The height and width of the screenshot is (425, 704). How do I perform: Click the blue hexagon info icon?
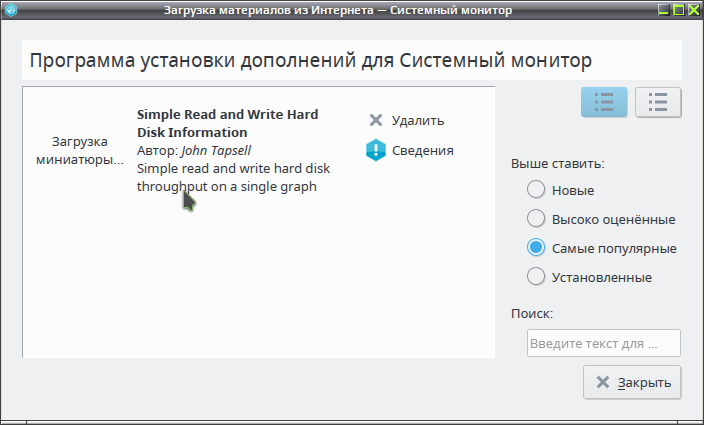[376, 150]
